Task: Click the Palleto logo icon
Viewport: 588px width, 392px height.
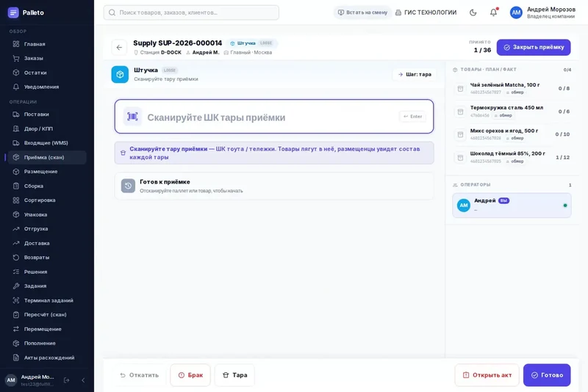Action: [x=13, y=12]
